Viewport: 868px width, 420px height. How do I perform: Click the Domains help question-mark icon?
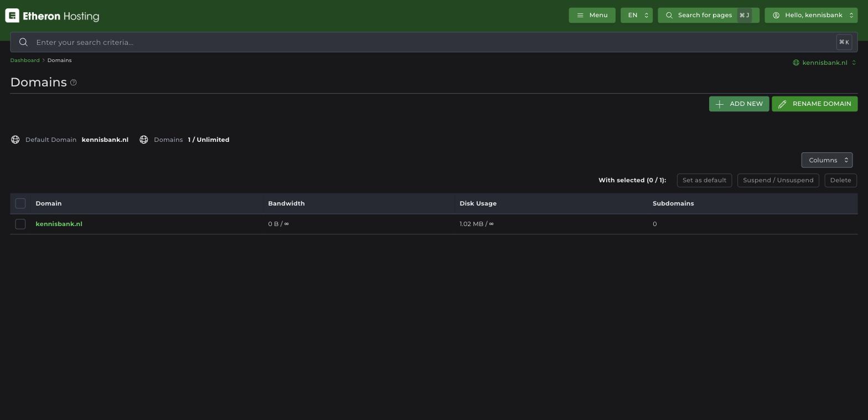[73, 83]
